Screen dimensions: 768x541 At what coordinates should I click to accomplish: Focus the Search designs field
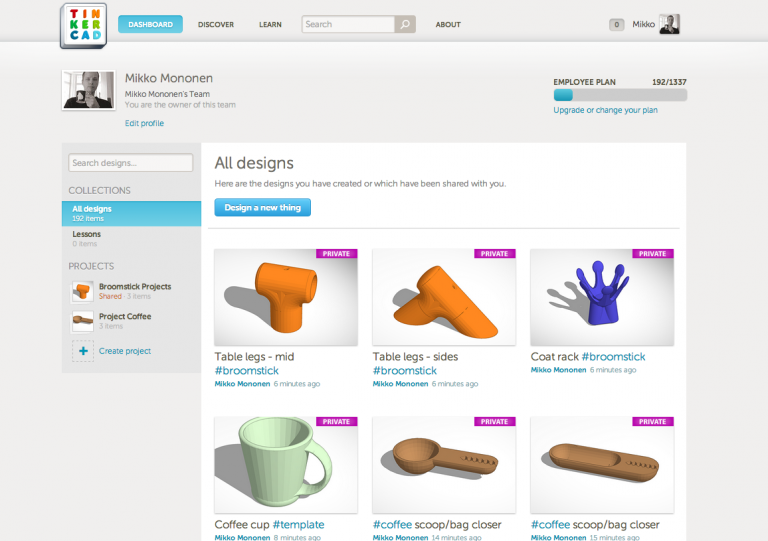click(130, 163)
